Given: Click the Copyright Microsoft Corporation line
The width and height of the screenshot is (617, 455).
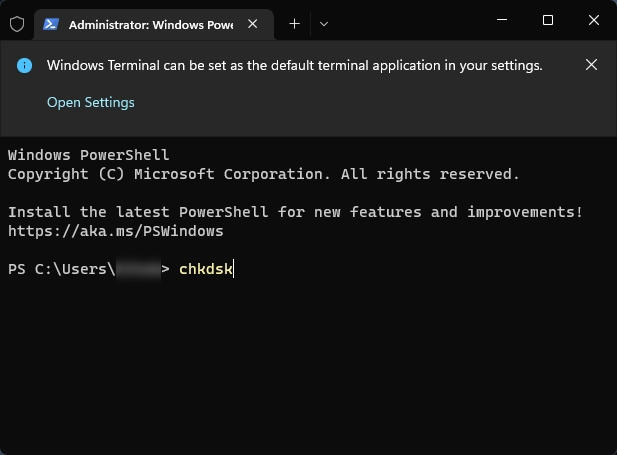Looking at the screenshot, I should tap(263, 174).
